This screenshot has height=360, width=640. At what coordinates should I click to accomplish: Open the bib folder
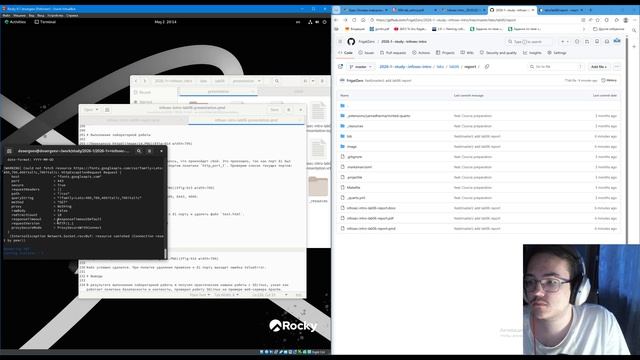tap(349, 136)
